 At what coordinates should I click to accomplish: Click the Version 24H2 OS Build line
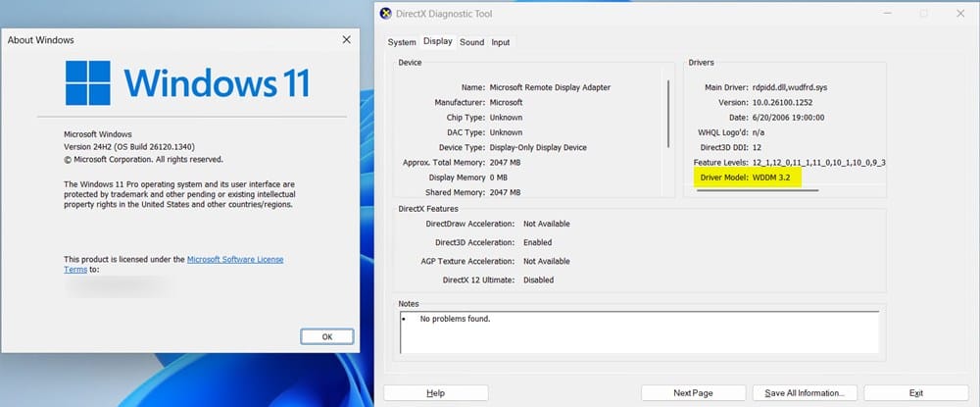129,147
